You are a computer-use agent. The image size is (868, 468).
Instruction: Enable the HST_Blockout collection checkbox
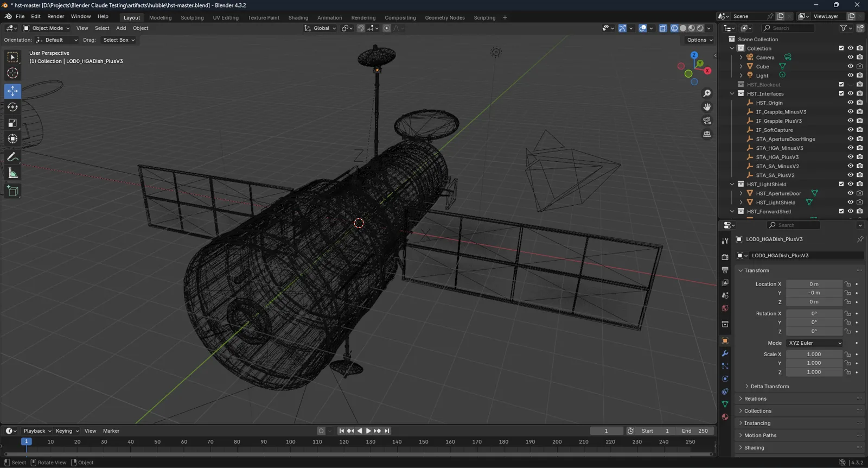click(841, 84)
